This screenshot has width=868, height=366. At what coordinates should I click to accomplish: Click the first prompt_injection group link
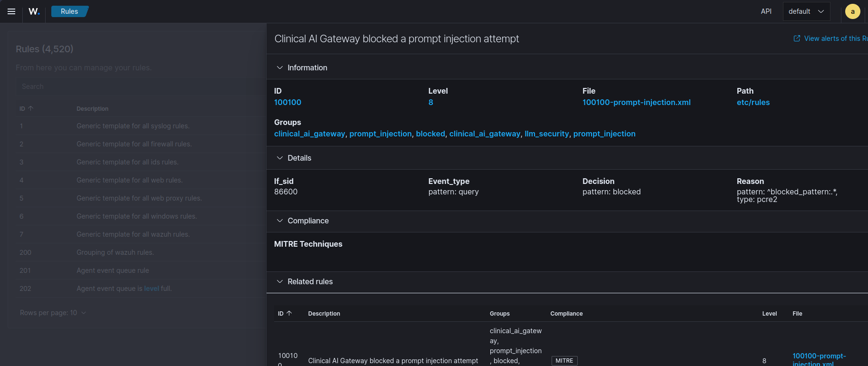(x=381, y=134)
